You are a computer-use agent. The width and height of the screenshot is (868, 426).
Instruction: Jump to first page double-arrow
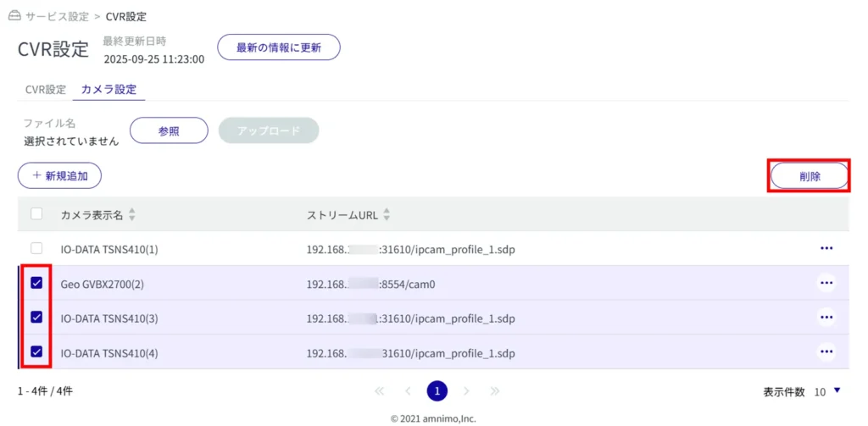pyautogui.click(x=379, y=391)
